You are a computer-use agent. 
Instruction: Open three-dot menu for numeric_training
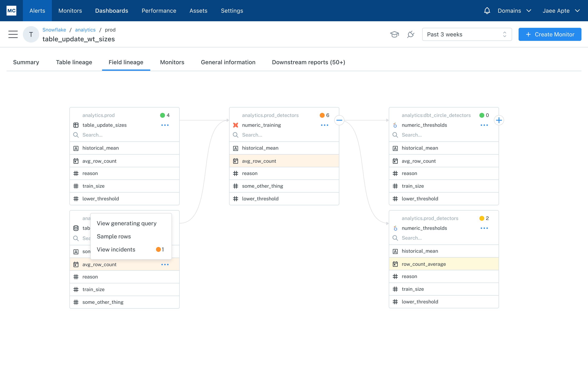point(324,125)
